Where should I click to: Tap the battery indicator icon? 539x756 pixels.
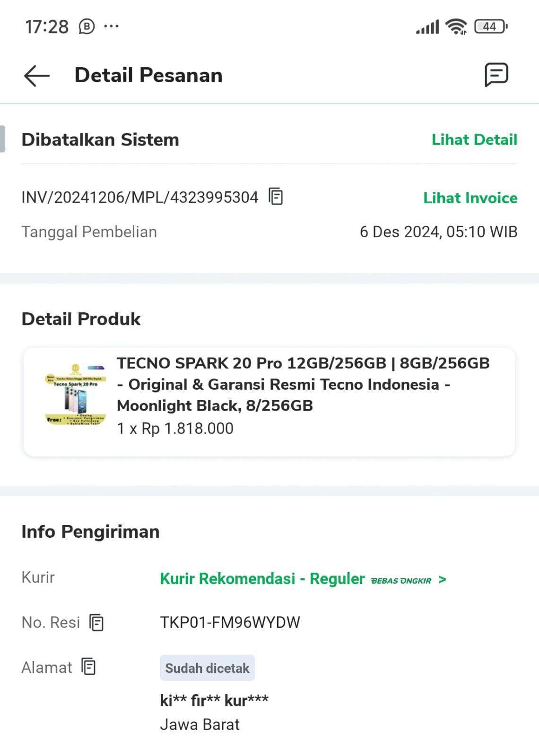click(491, 26)
